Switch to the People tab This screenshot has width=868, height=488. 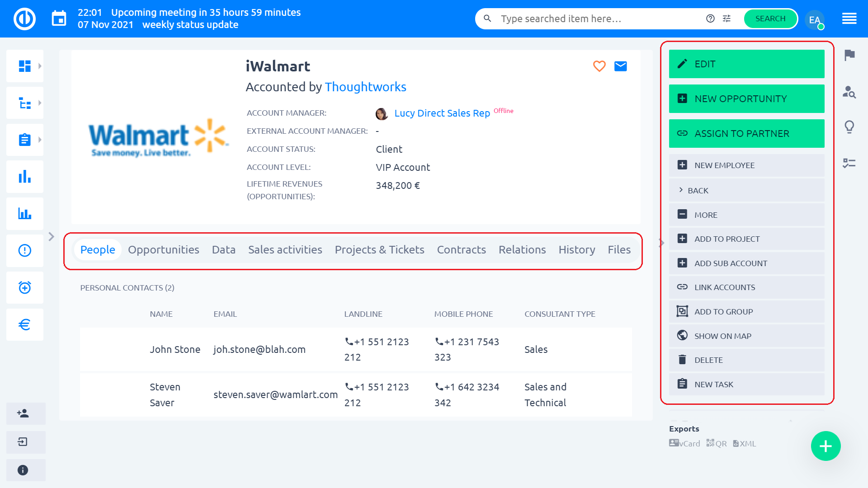pos(98,249)
